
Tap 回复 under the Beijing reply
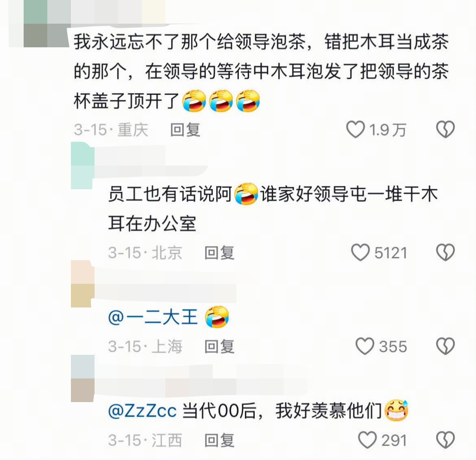click(x=220, y=252)
